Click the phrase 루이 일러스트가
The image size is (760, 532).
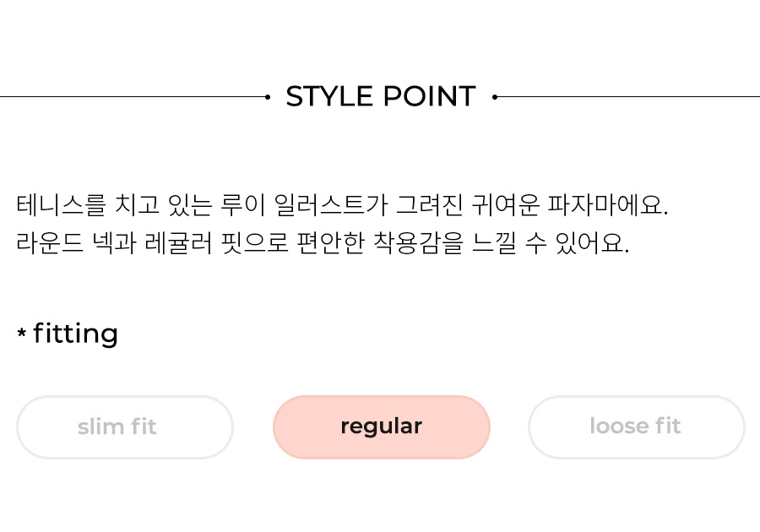click(x=304, y=204)
